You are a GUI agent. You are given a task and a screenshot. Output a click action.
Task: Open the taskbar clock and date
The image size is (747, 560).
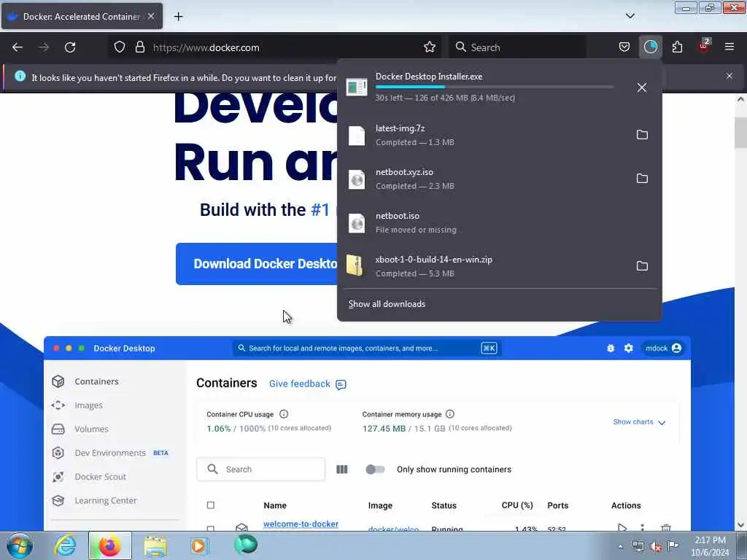pos(710,546)
